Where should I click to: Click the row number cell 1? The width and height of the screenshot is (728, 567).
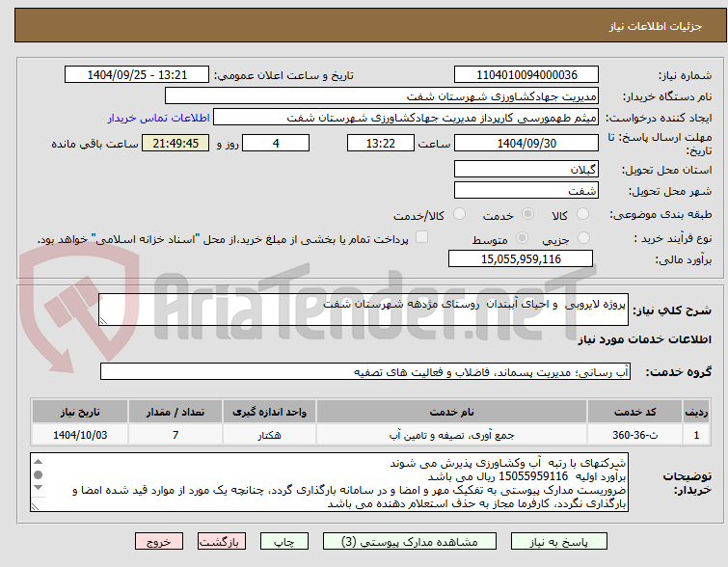coord(696,435)
